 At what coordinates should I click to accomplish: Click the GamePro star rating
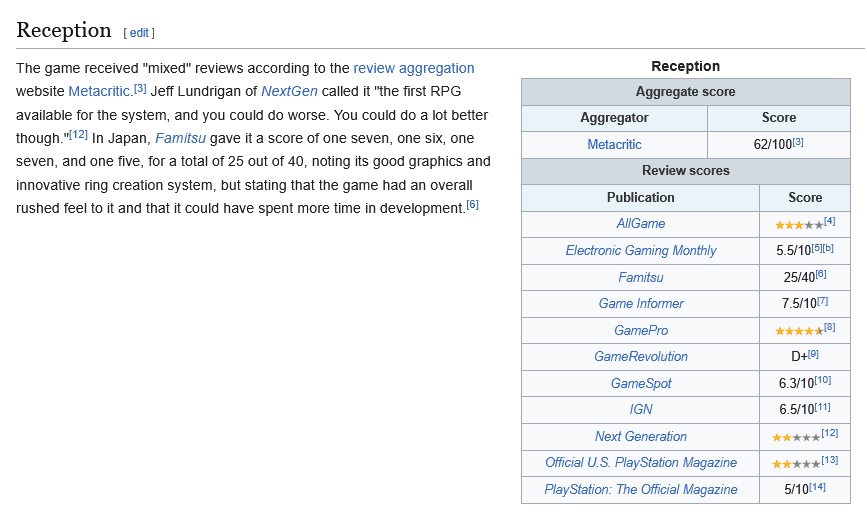click(x=799, y=331)
